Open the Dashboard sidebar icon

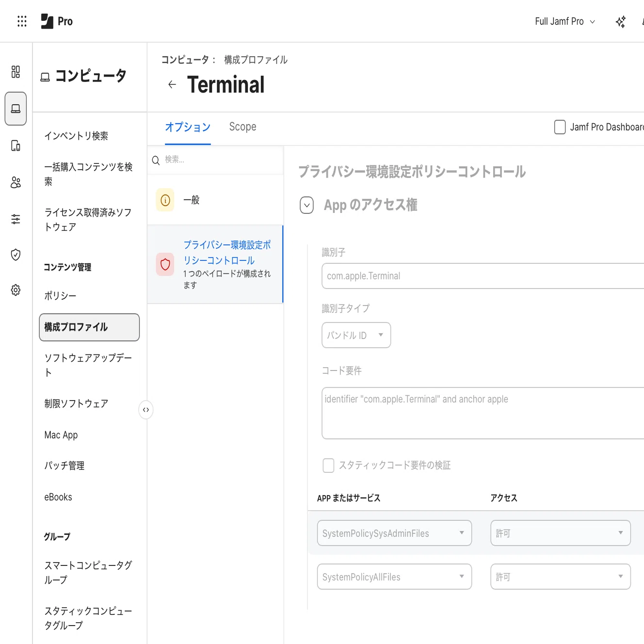(x=16, y=72)
